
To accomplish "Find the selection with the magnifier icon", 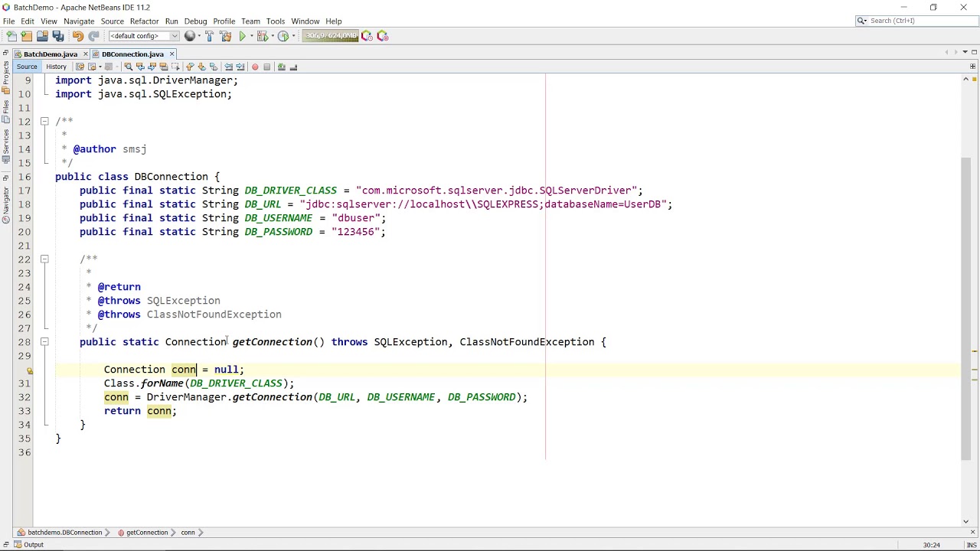I will pos(128,67).
